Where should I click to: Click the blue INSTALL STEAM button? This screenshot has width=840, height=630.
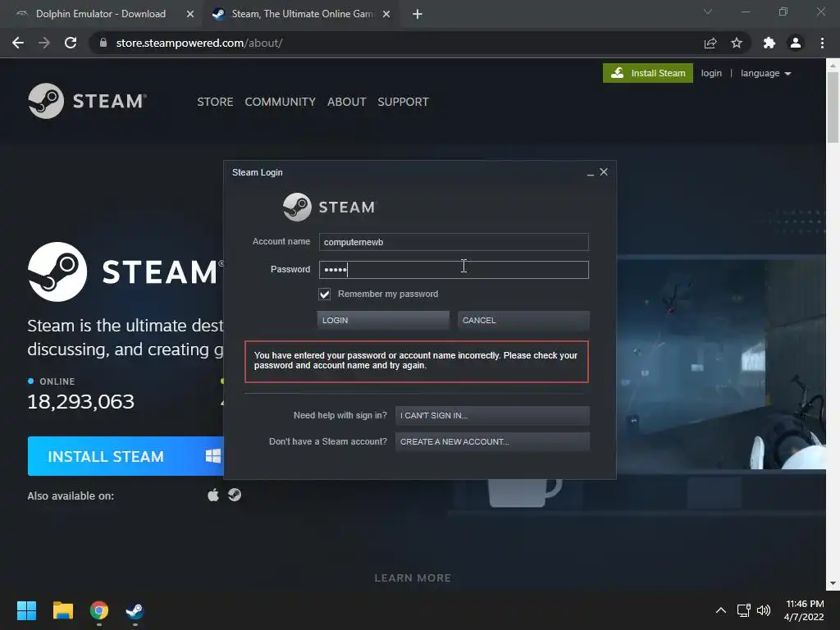coord(126,456)
